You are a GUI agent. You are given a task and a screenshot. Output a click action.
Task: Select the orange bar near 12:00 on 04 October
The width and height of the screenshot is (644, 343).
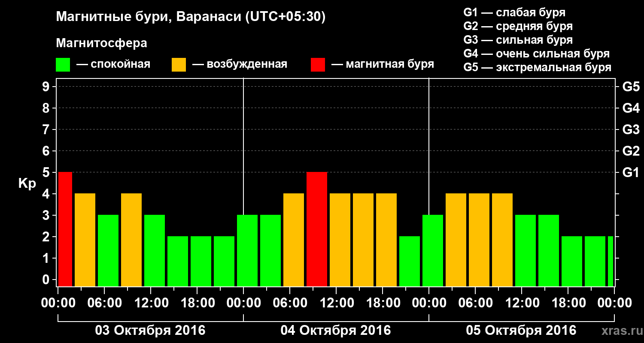coord(340,240)
